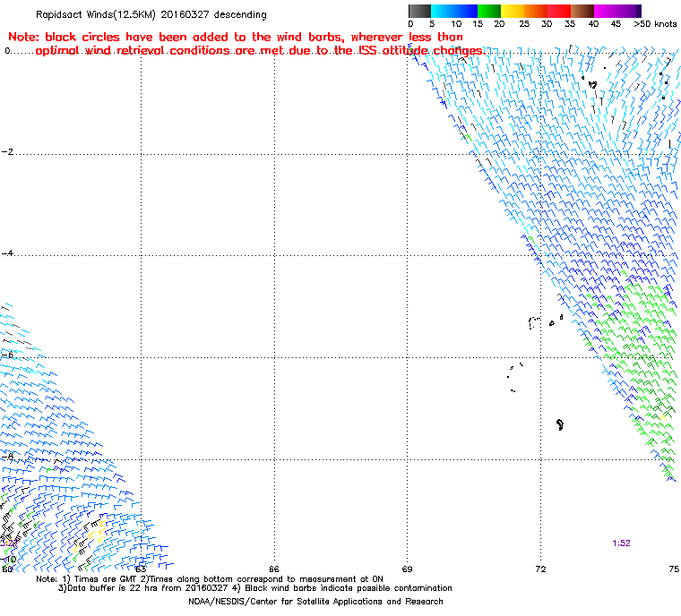
Task: Click the brown 35-40 knots color segment
Action: (582, 12)
